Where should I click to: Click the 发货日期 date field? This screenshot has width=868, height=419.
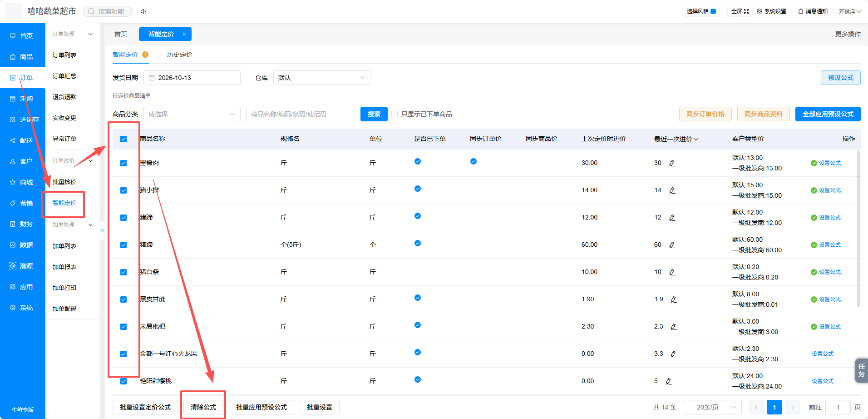pos(192,78)
